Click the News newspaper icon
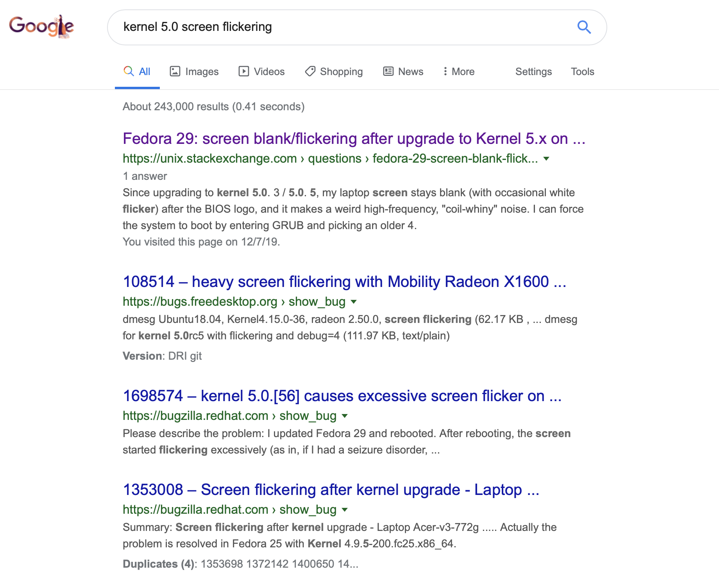Screen dimensions: 719x588 (x=388, y=71)
